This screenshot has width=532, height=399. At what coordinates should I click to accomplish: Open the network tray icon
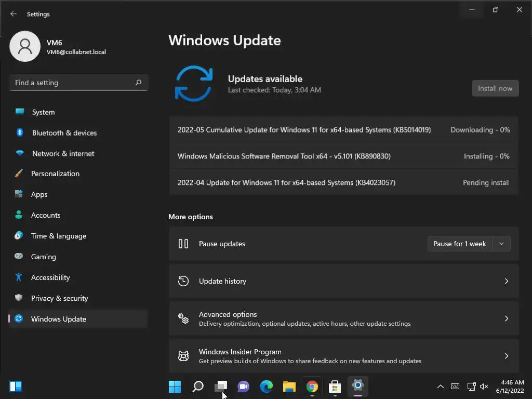(471, 387)
